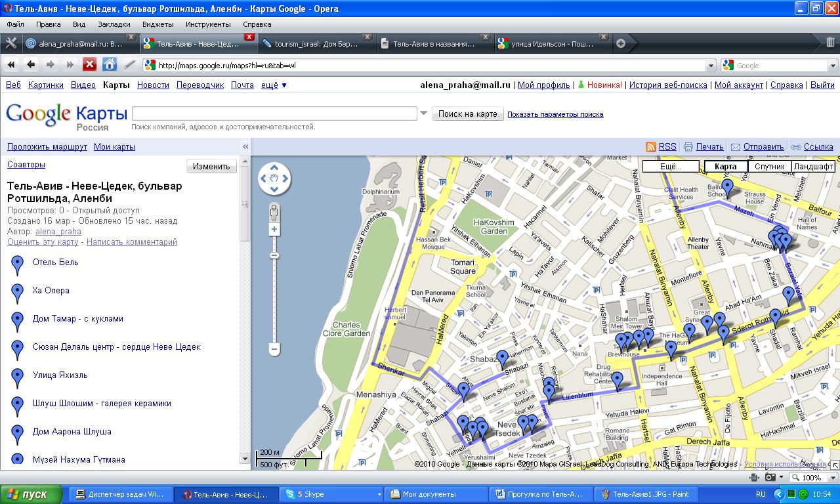This screenshot has width=840, height=504.
Task: Close the Google Maps tab
Action: pyautogui.click(x=249, y=37)
